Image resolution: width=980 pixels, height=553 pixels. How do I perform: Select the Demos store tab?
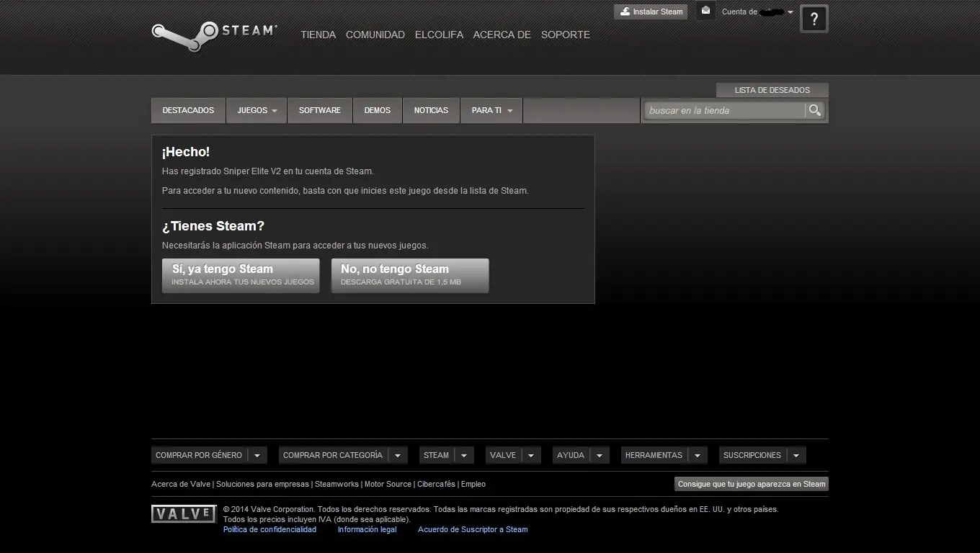pyautogui.click(x=378, y=110)
